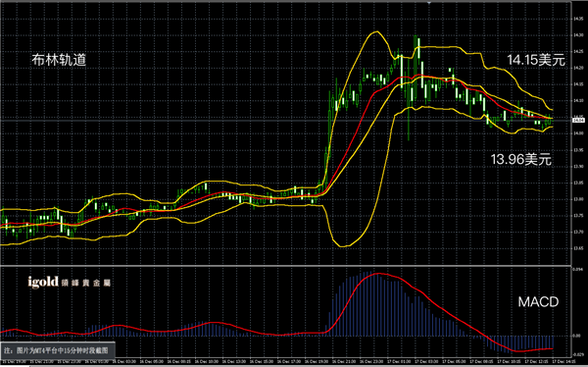The height and width of the screenshot is (367, 588).
Task: Select the 13.96美元 support label
Action: pyautogui.click(x=521, y=159)
